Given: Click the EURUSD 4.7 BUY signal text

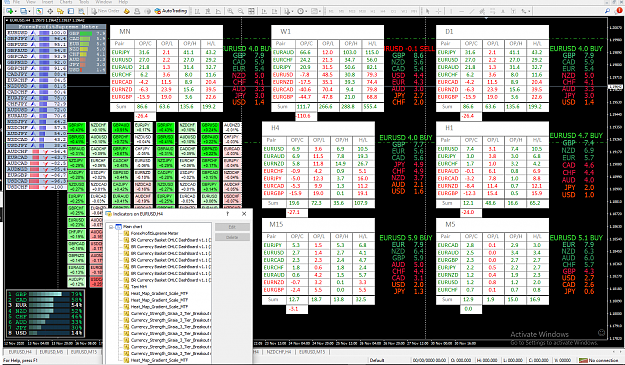Looking at the screenshot, I should [576, 135].
